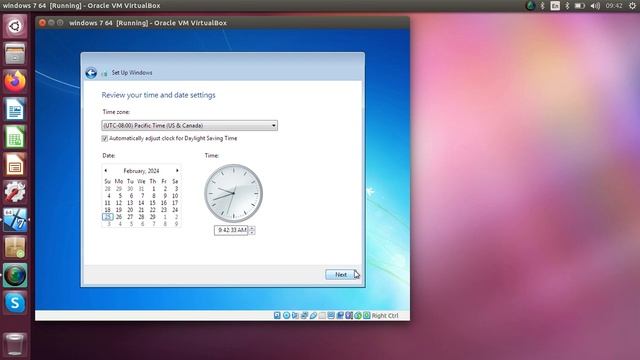Select the highlighted date 25 in the calendar

pos(108,217)
